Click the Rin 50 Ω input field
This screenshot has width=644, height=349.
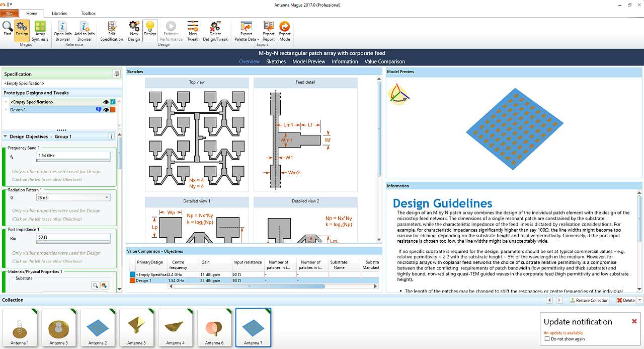73,237
